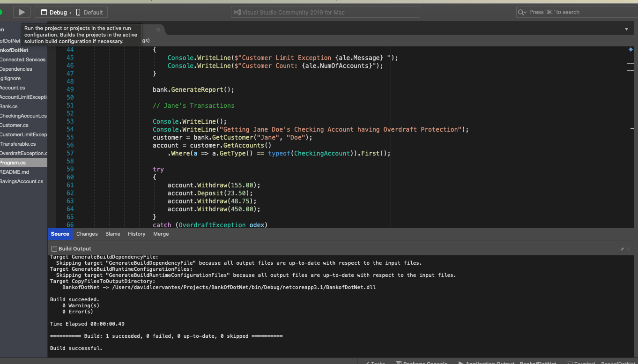Click the "Time Elapsed 00:00:00.49" line
638x364 pixels.
tap(87, 324)
